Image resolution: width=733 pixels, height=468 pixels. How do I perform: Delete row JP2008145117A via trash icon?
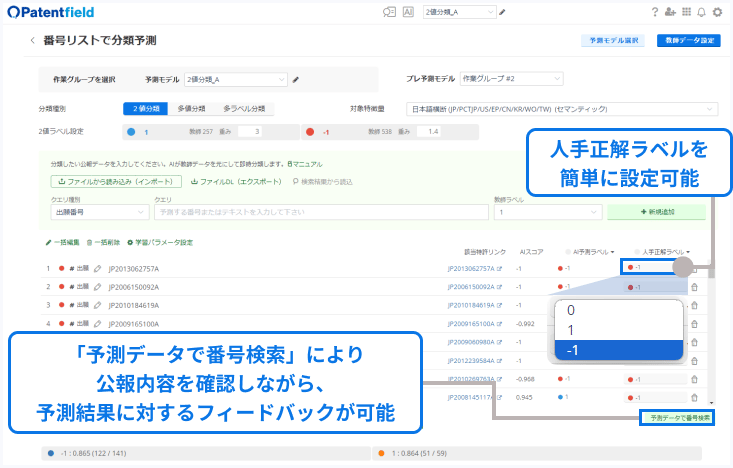pos(695,397)
